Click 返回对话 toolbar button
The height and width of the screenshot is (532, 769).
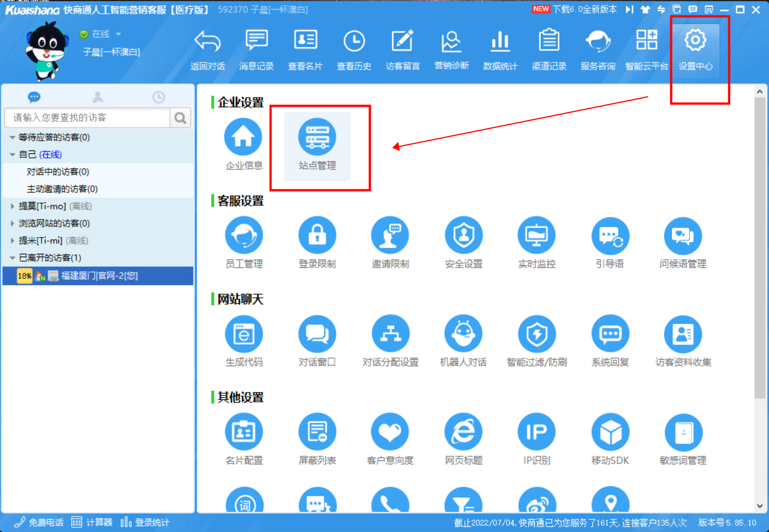coord(207,49)
